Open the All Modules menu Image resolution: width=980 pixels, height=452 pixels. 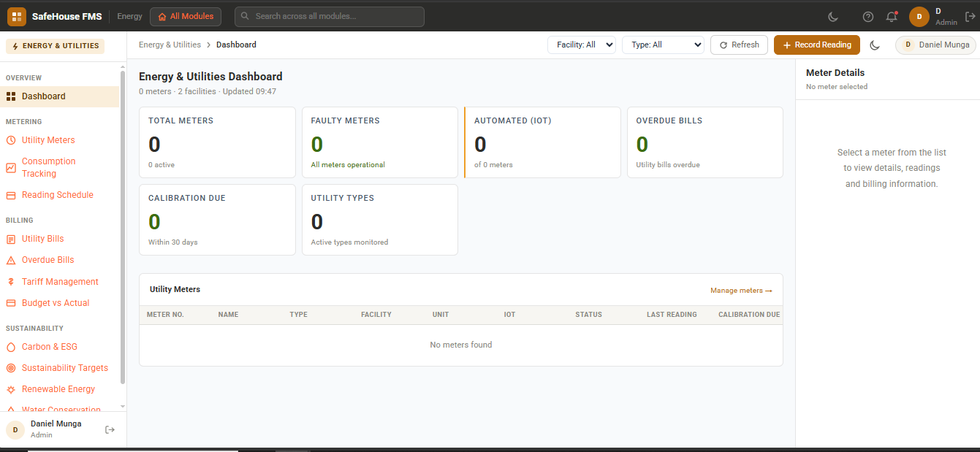(x=186, y=16)
